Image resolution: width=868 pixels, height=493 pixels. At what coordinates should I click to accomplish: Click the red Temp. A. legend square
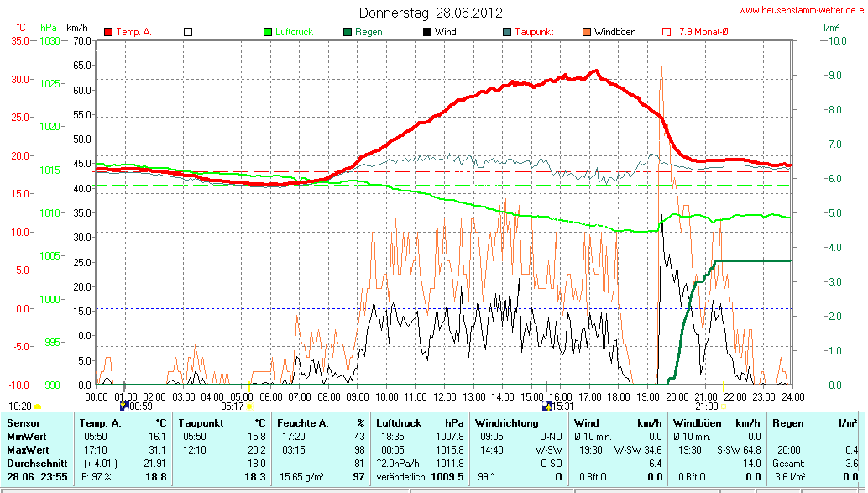(x=108, y=32)
